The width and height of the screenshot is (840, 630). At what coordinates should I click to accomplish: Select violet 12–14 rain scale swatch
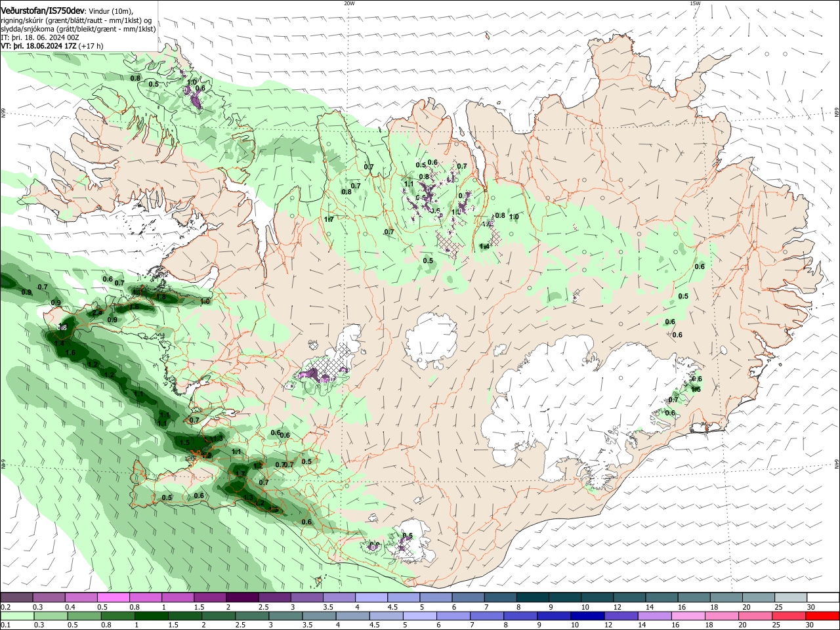[621, 616]
